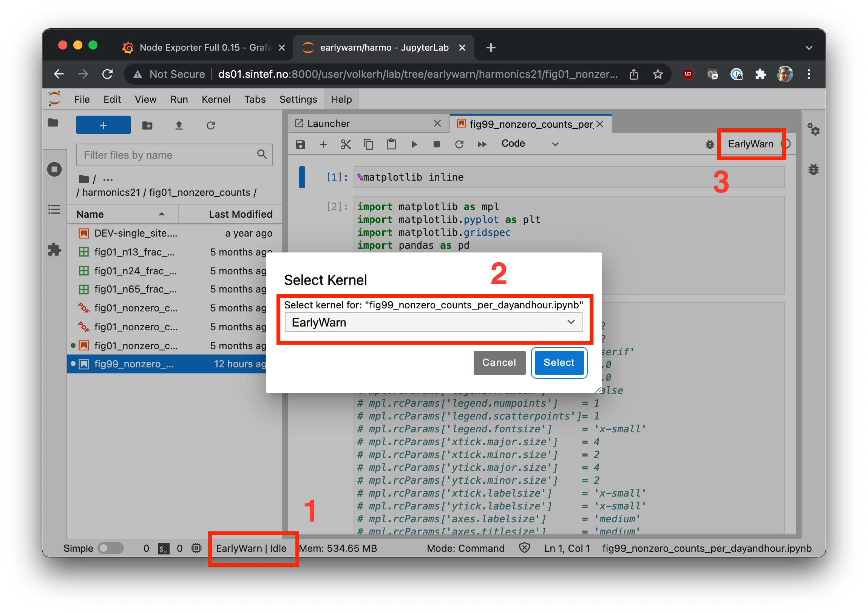This screenshot has width=868, height=613.
Task: Expand the browser tab list chevron
Action: (x=809, y=48)
